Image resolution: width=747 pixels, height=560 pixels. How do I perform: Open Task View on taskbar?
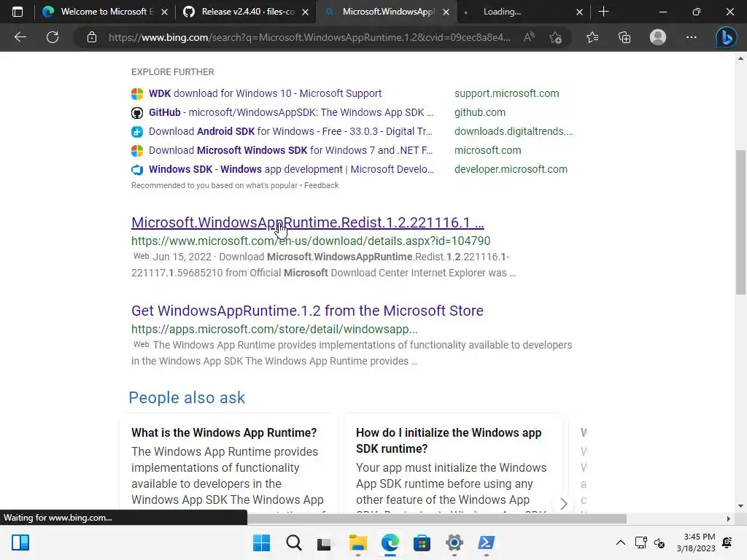(325, 542)
